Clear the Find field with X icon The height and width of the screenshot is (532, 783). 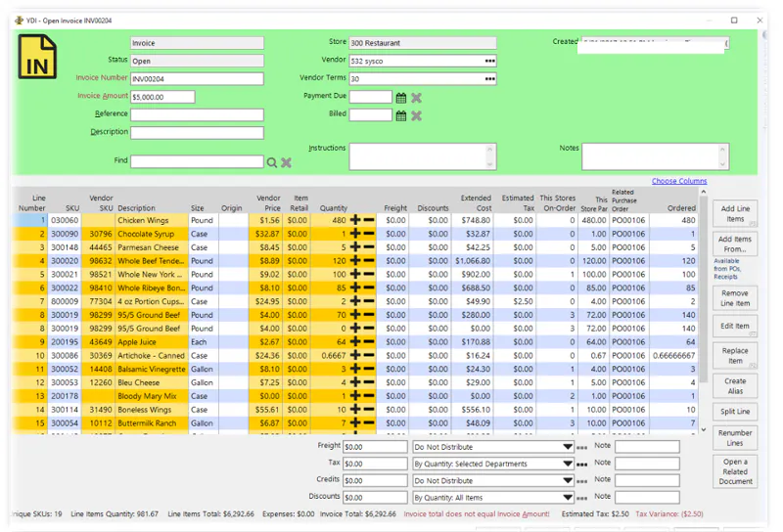[286, 162]
